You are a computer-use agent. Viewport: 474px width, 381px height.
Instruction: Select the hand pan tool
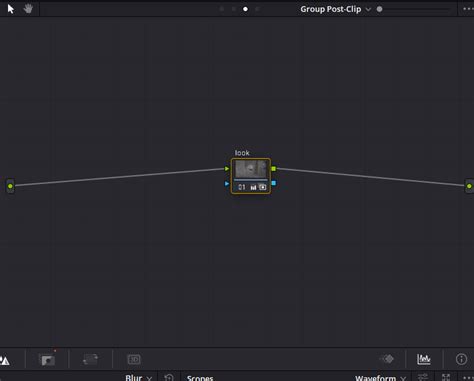tap(28, 9)
